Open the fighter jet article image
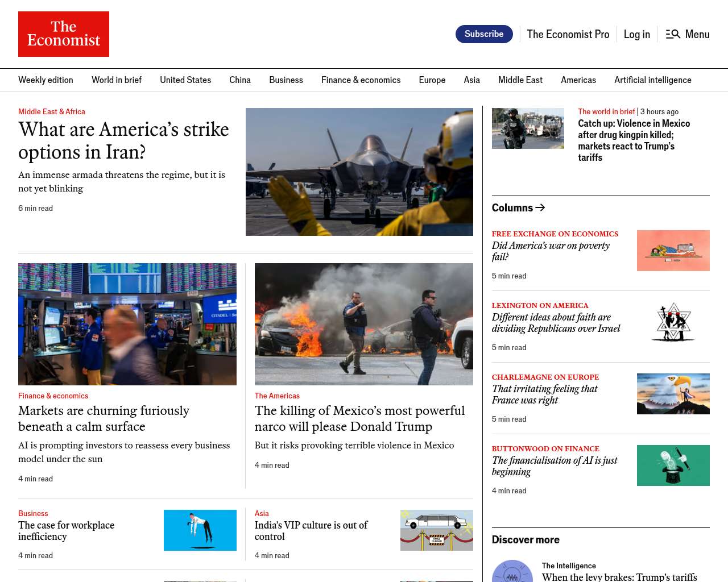Viewport: 728px width, 582px height. (359, 172)
